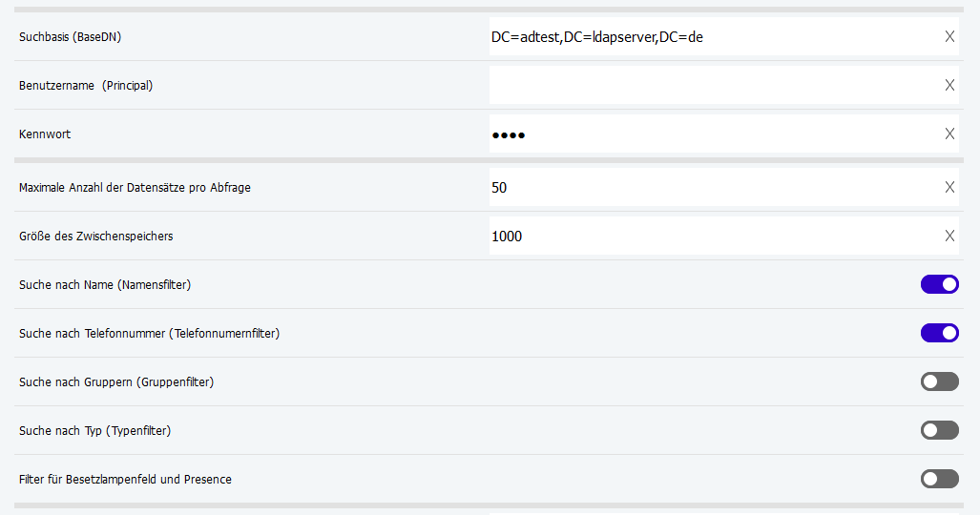The image size is (980, 515).
Task: Clear the maximale Anzahl der Datensätze value
Action: 949,188
